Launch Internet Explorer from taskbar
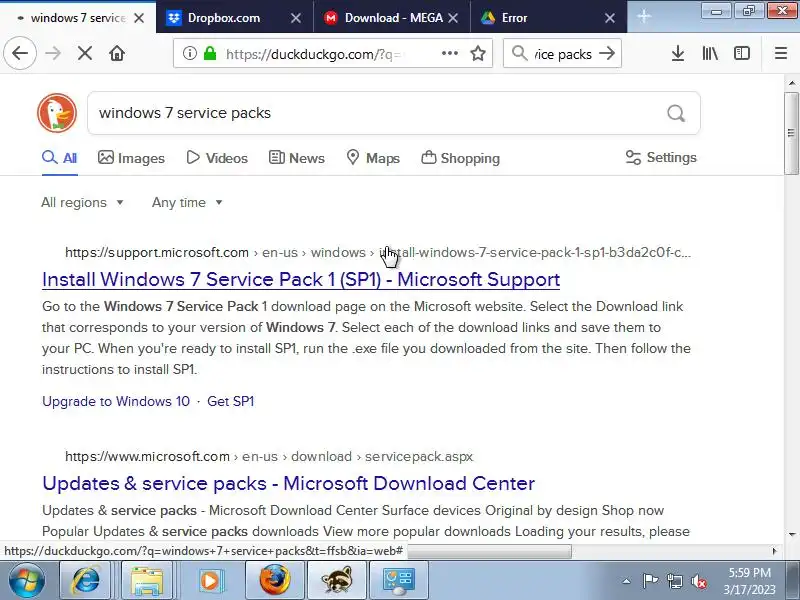This screenshot has width=800, height=600. click(87, 581)
